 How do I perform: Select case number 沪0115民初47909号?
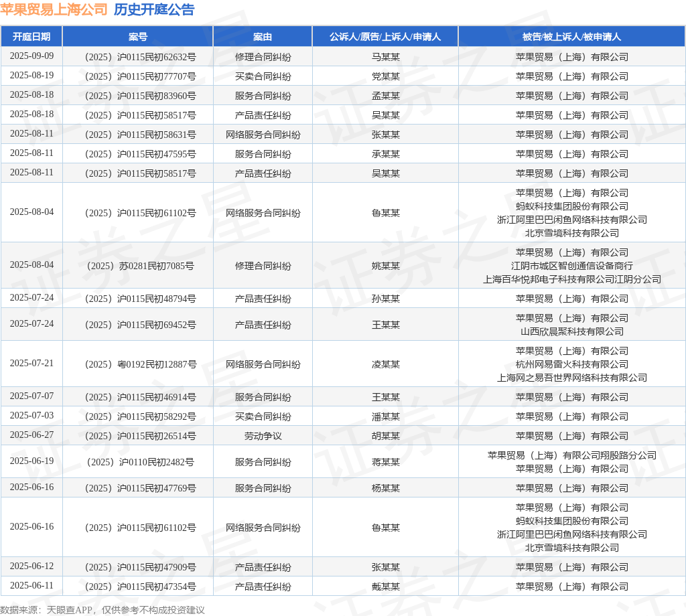click(140, 567)
